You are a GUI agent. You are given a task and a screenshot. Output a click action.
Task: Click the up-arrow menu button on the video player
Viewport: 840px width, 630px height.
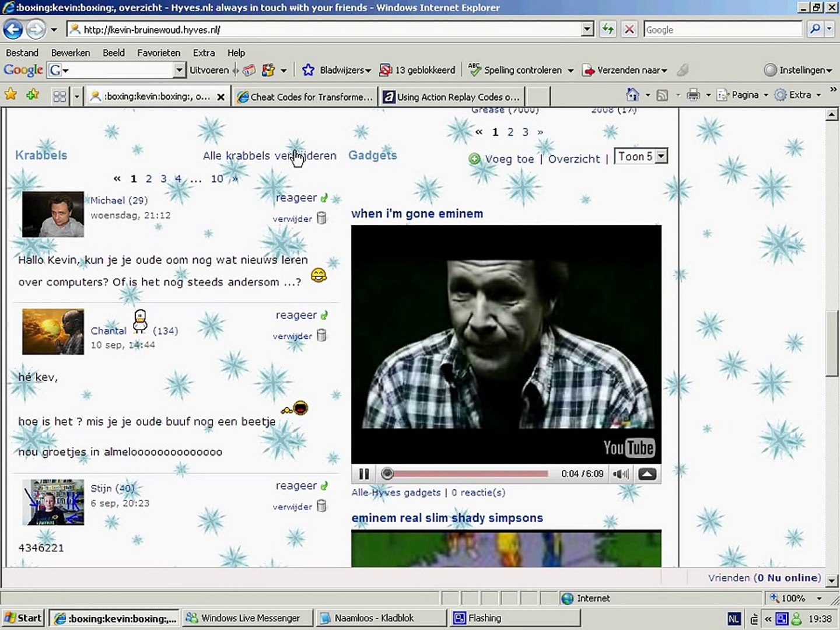[647, 474]
